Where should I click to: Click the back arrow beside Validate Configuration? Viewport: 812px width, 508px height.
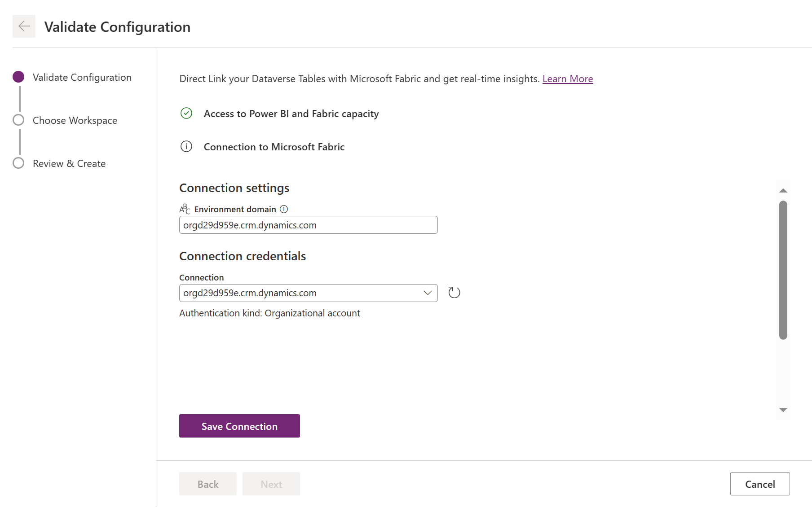pyautogui.click(x=23, y=26)
